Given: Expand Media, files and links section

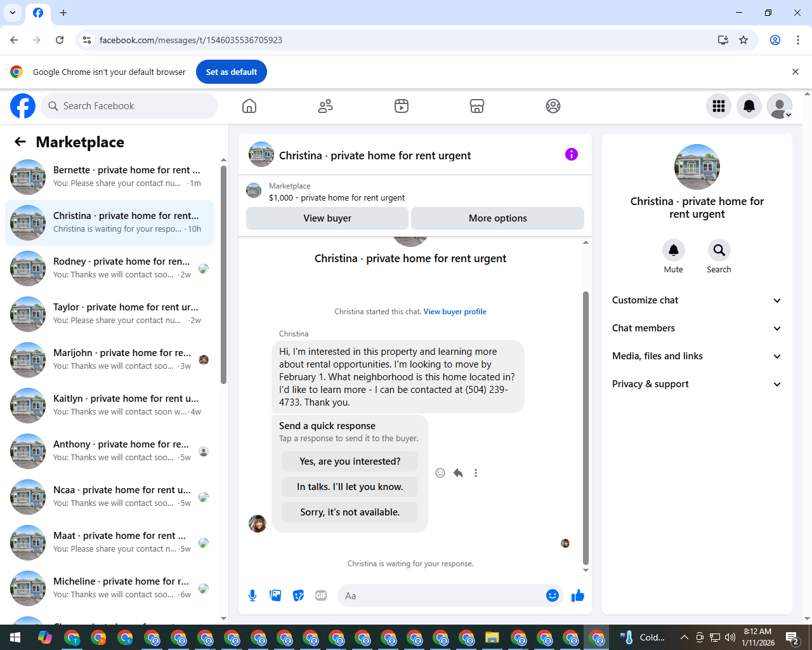Looking at the screenshot, I should click(x=697, y=356).
